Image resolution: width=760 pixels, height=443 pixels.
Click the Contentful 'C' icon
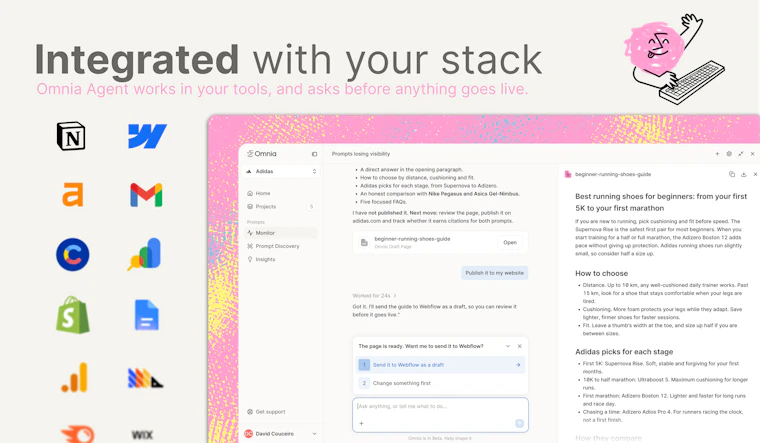point(73,254)
